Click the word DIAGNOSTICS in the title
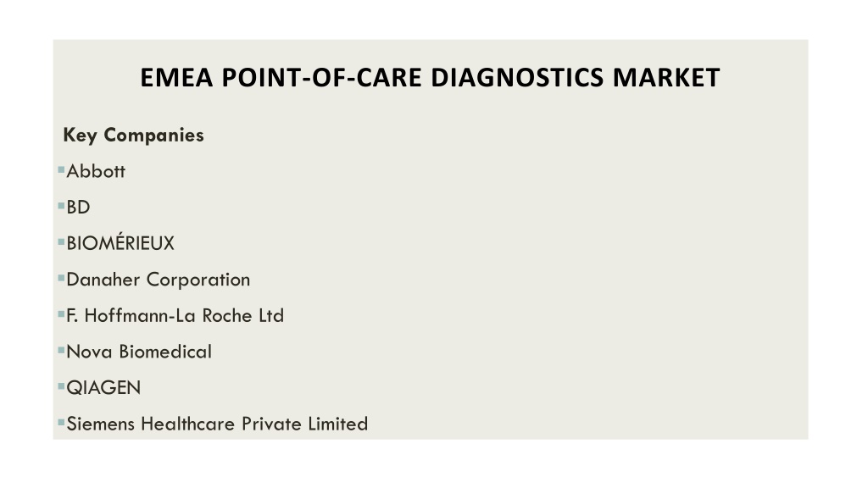868x488 pixels. click(x=517, y=77)
